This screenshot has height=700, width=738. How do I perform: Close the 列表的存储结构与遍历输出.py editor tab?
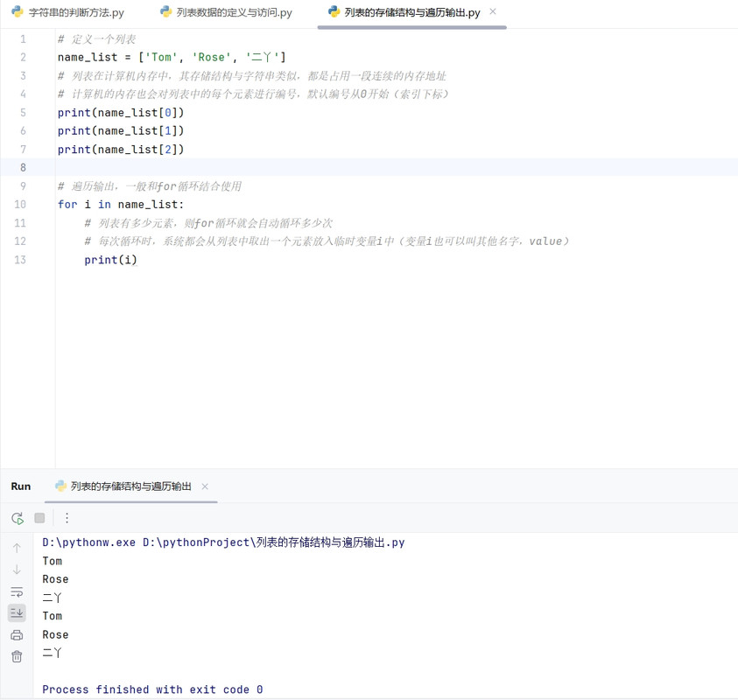click(492, 11)
